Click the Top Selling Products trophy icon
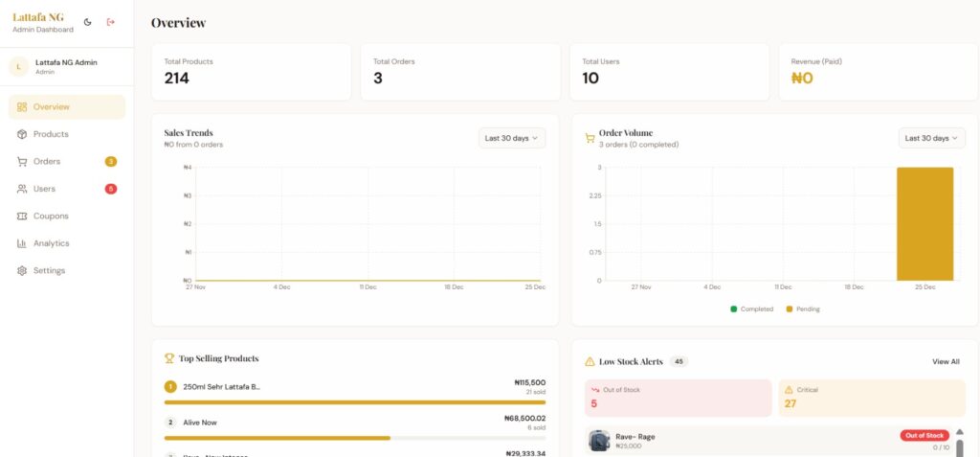 coord(169,358)
